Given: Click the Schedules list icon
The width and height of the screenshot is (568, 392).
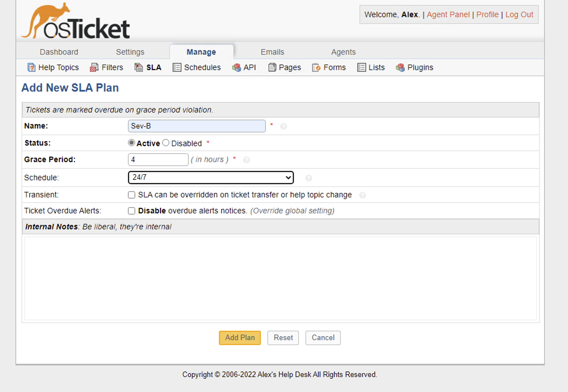Looking at the screenshot, I should point(177,68).
